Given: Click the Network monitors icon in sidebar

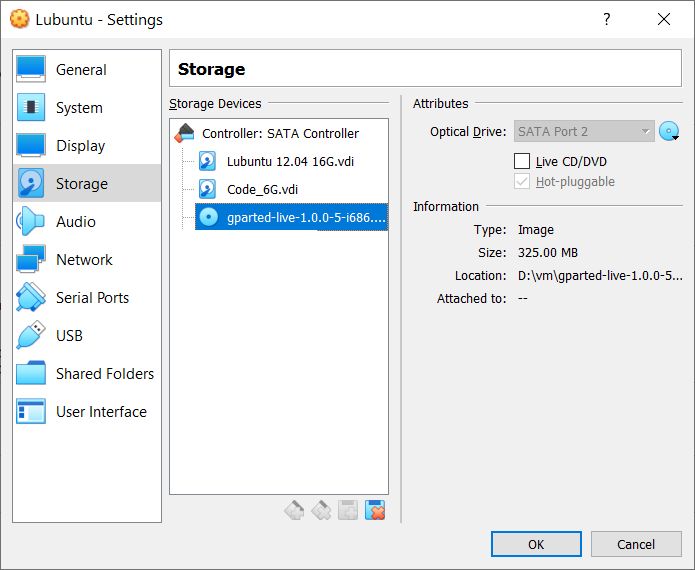Looking at the screenshot, I should (x=31, y=259).
